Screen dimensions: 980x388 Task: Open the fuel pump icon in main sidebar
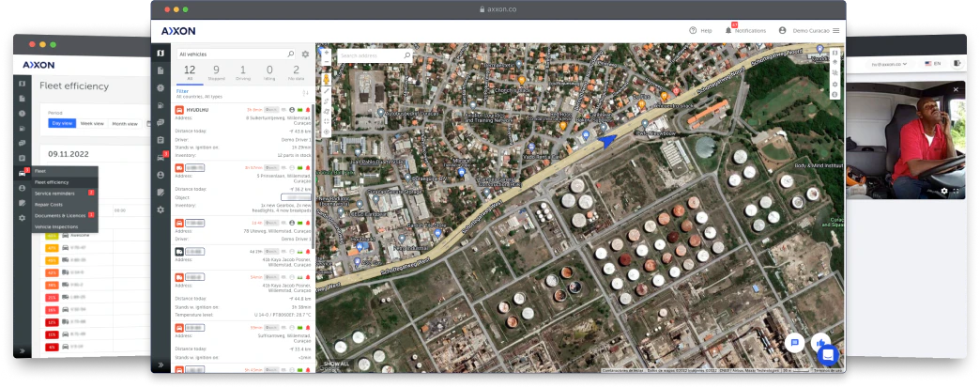(161, 105)
